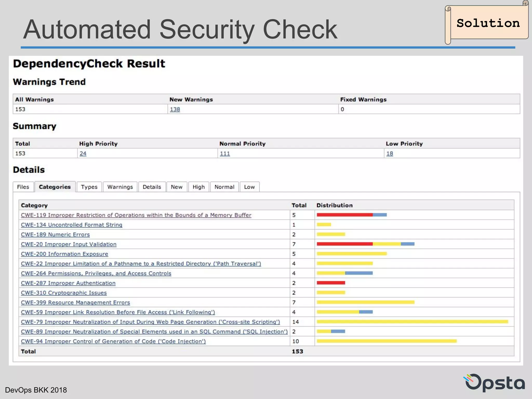Open the Files tab
532x399 pixels.
[x=23, y=187]
